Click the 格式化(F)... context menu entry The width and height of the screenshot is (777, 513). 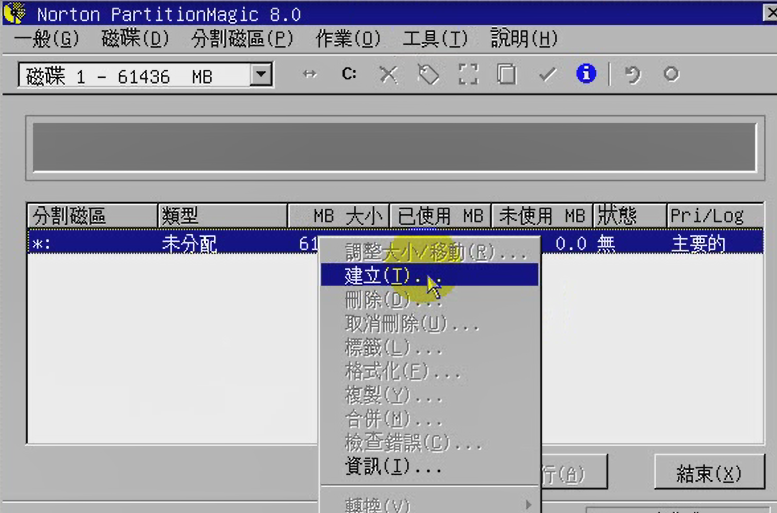[x=429, y=371]
